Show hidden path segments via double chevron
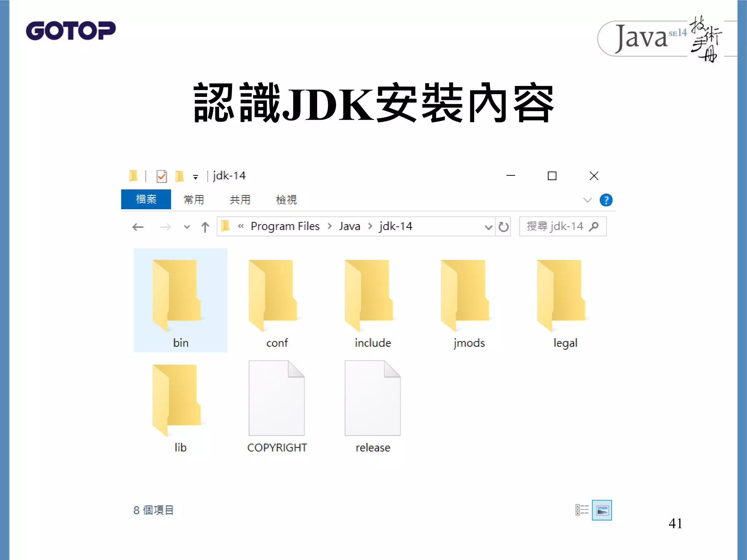Image resolution: width=747 pixels, height=560 pixels. [x=241, y=226]
